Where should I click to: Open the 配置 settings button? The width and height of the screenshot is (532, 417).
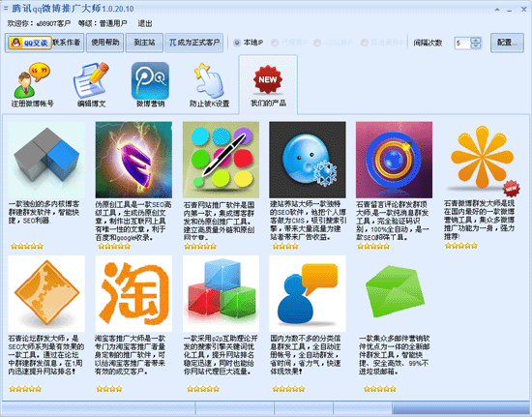tap(507, 43)
